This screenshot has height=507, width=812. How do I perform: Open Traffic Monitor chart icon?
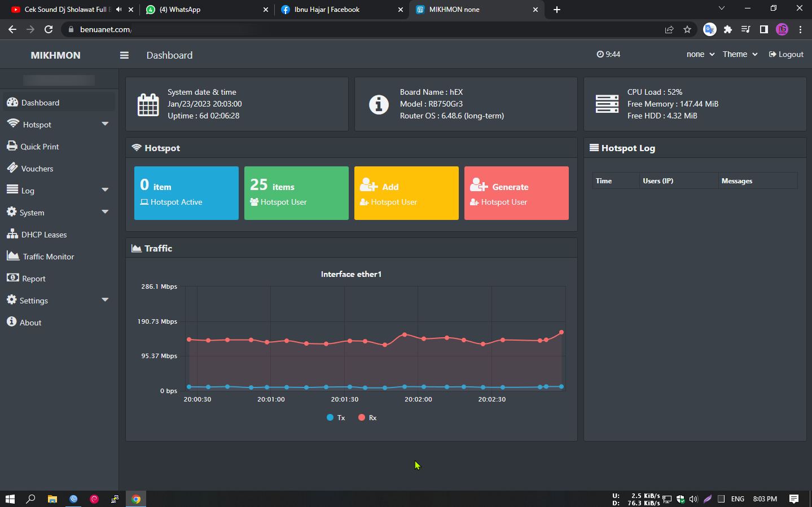point(12,256)
